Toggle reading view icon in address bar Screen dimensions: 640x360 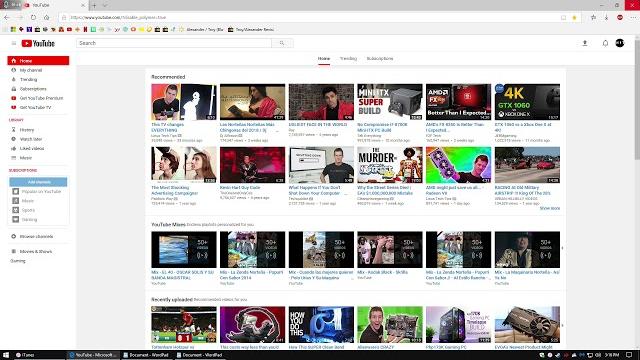(563, 18)
